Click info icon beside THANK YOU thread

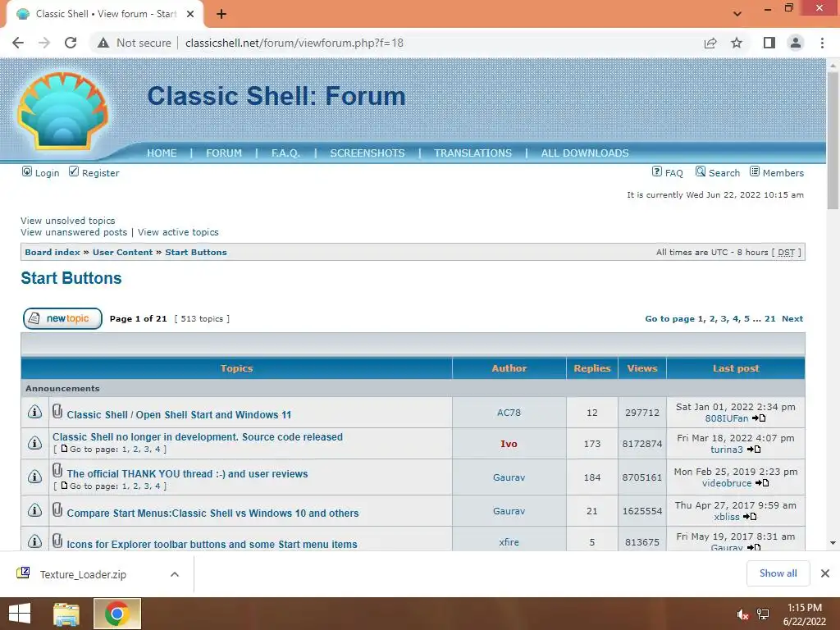[34, 477]
